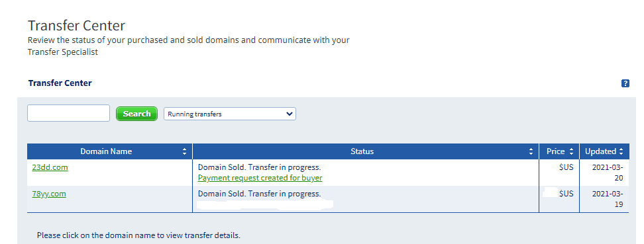The height and width of the screenshot is (244, 644).
Task: Click the Status column sort arrows
Action: 532,151
